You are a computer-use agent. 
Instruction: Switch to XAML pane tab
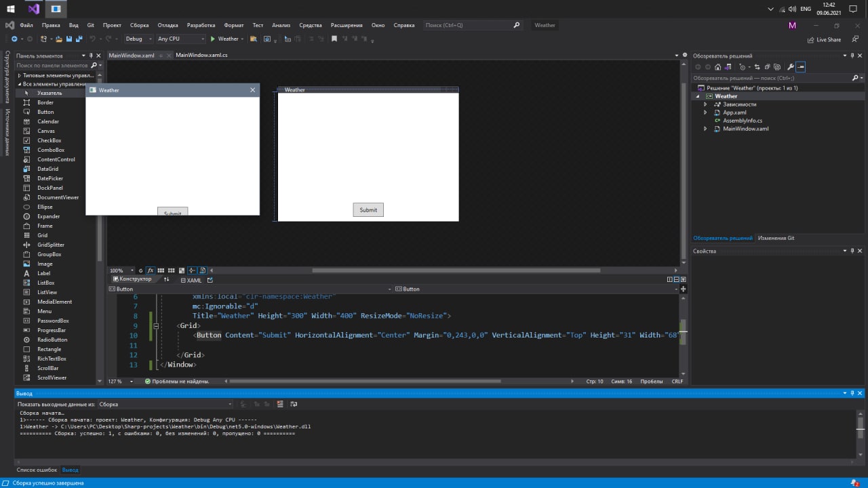pos(190,280)
